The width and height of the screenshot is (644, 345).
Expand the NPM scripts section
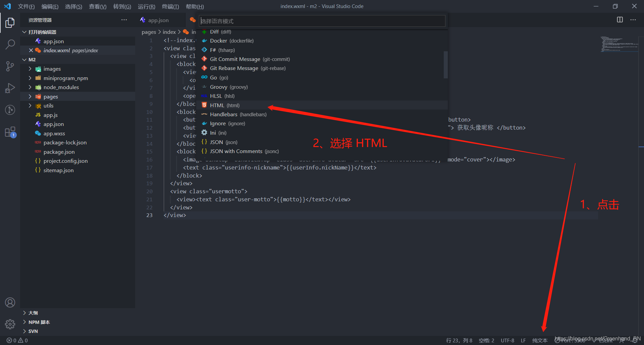click(24, 322)
